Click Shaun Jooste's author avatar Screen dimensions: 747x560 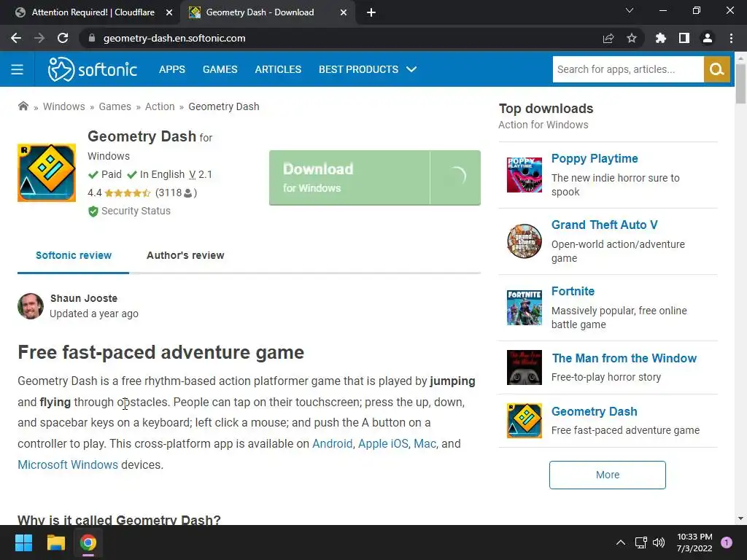click(31, 306)
